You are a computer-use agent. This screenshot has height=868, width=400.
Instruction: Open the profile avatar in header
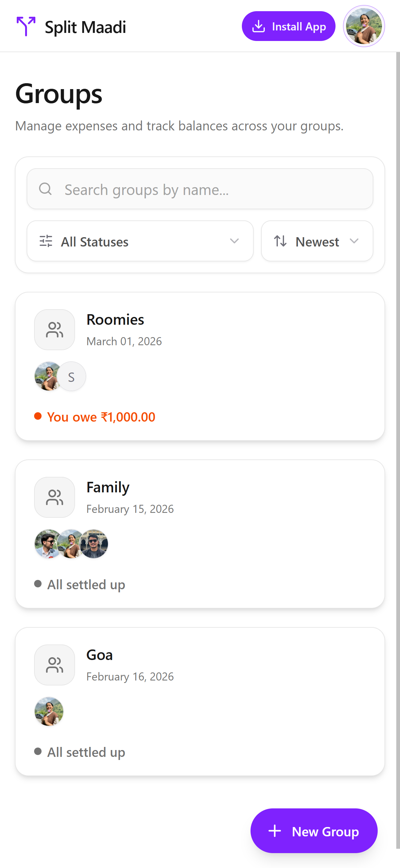(x=364, y=26)
